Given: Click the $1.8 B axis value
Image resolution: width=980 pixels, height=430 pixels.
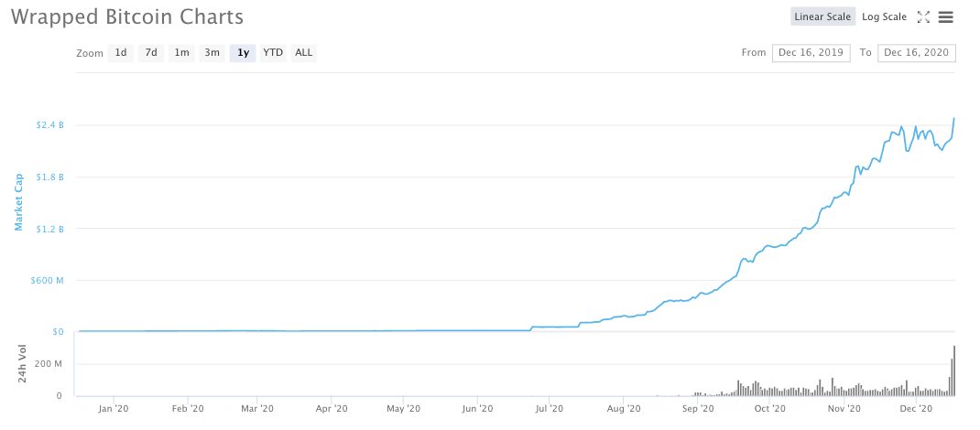Looking at the screenshot, I should coord(49,177).
